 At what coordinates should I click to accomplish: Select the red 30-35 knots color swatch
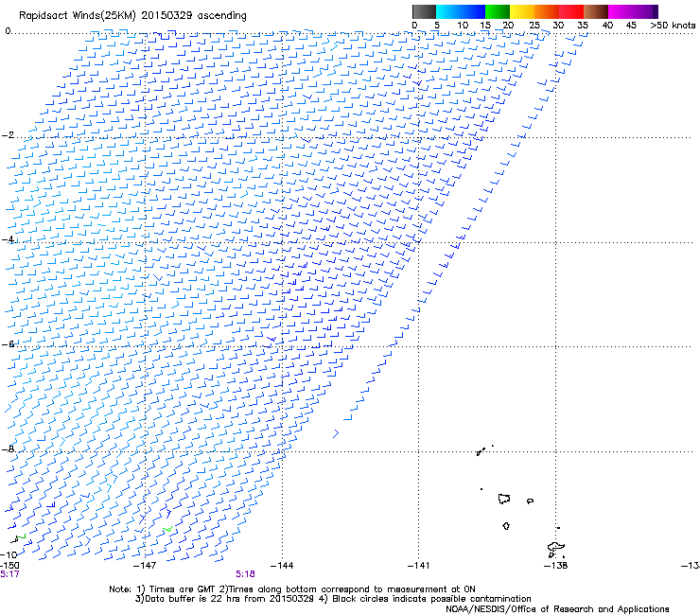[571, 11]
